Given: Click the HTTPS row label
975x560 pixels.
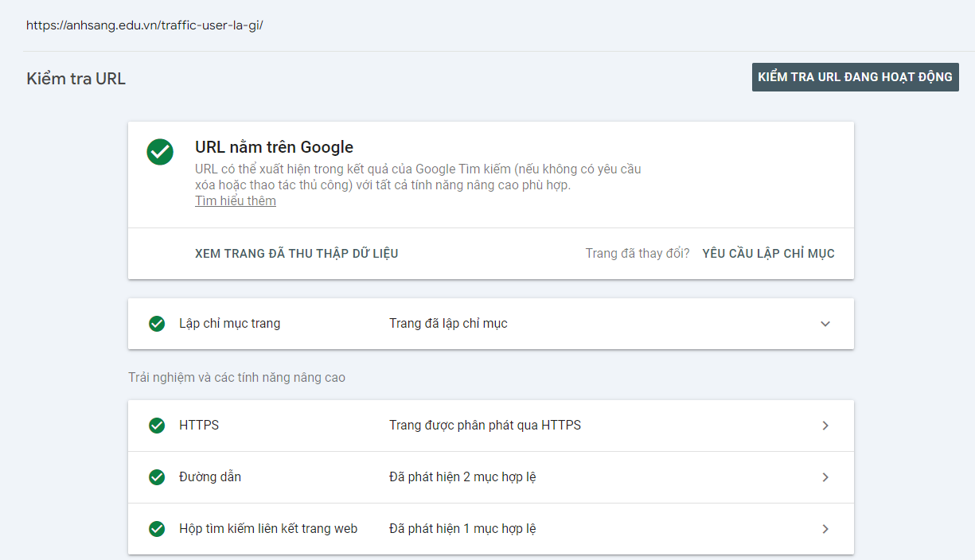Looking at the screenshot, I should coord(199,426).
